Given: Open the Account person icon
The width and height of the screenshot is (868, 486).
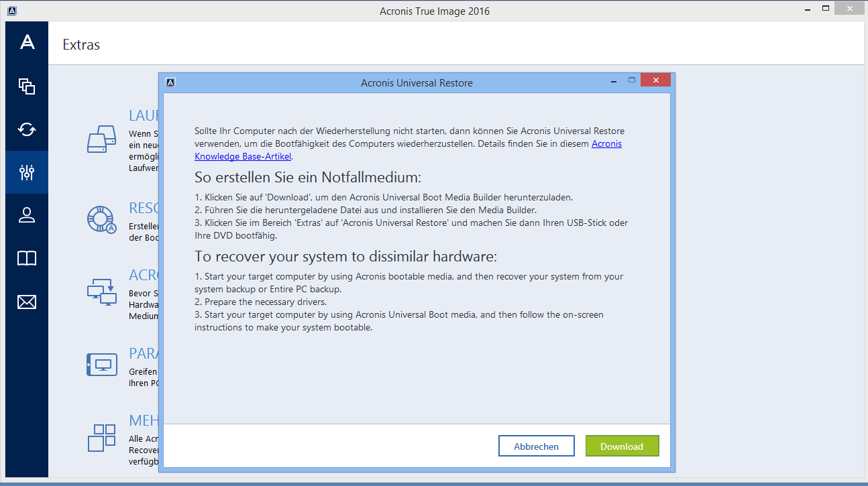Looking at the screenshot, I should 27,215.
